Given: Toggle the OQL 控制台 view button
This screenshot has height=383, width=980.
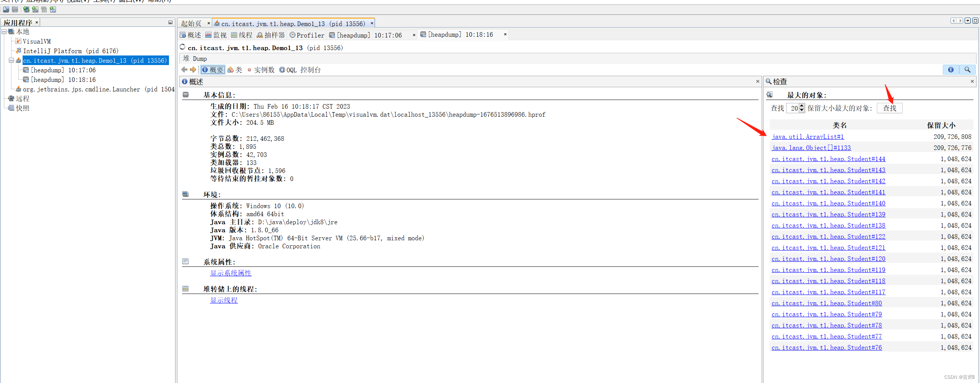Looking at the screenshot, I should point(300,70).
